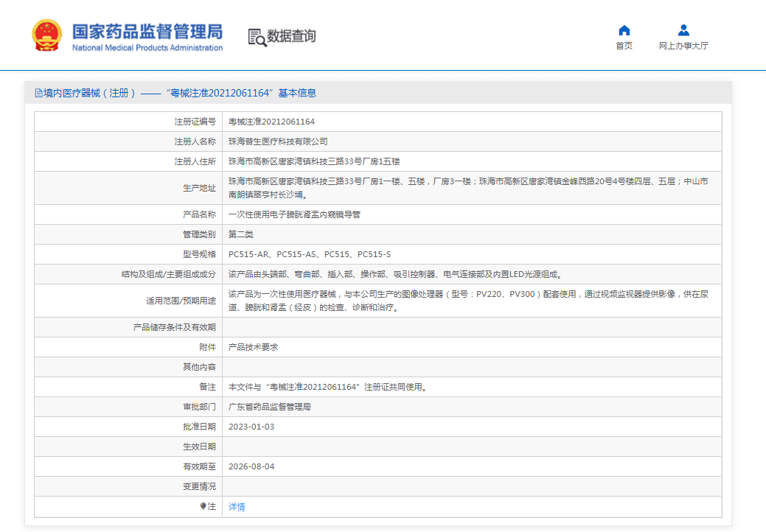This screenshot has width=766, height=532.
Task: Click the 变更情况 row label
Action: coord(199,486)
